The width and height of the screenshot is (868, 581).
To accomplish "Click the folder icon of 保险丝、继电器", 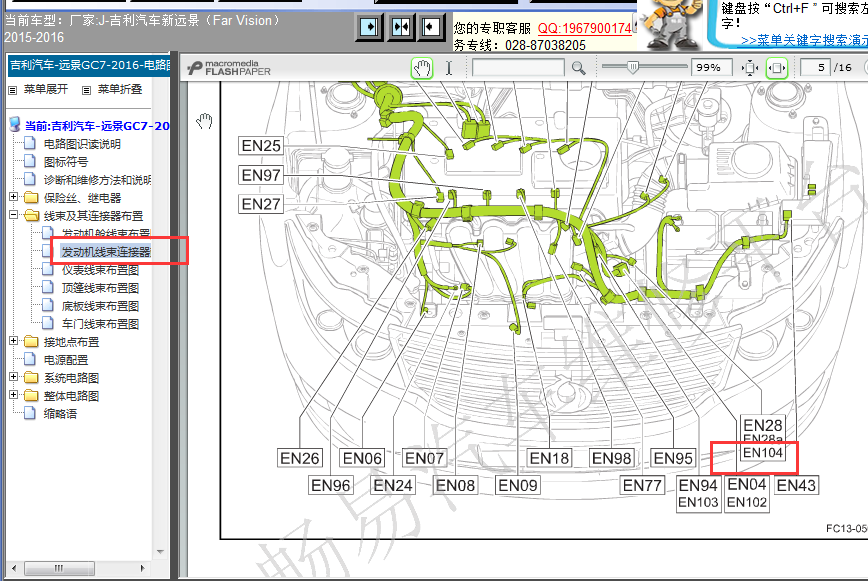I will [x=32, y=198].
